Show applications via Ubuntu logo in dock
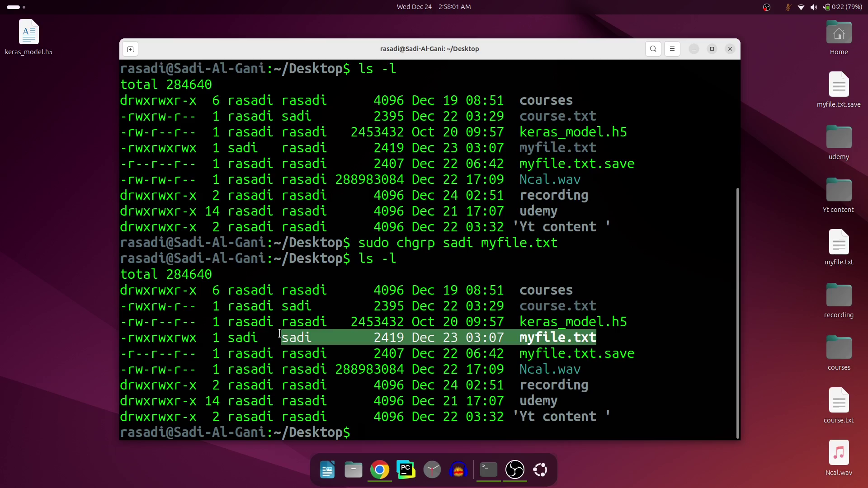This screenshot has height=488, width=868. 541,470
